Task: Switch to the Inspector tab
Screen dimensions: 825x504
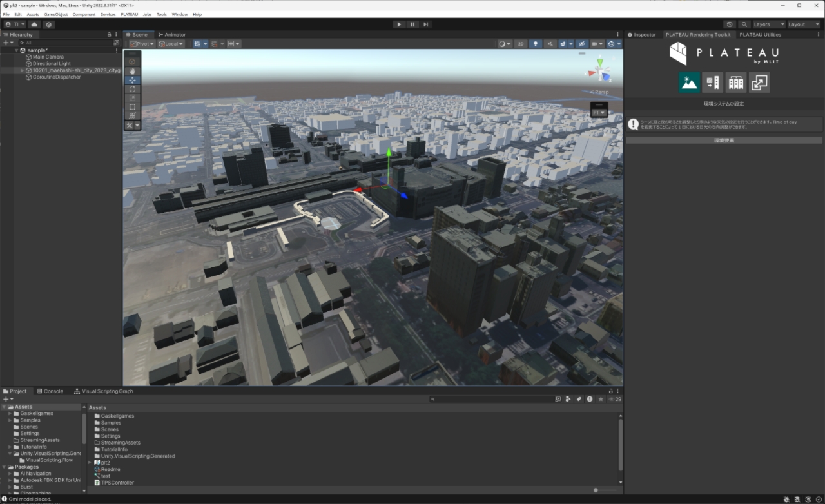Action: (x=642, y=35)
